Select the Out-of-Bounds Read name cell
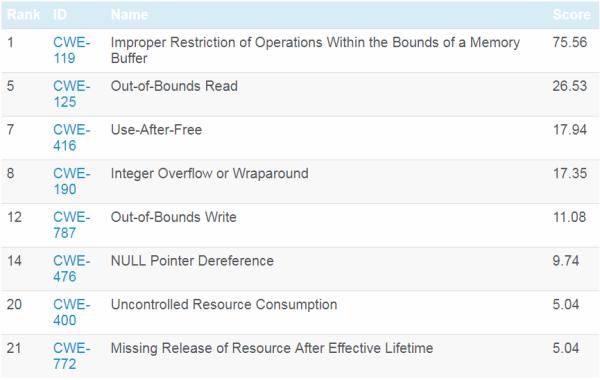The image size is (600, 380). tap(174, 86)
